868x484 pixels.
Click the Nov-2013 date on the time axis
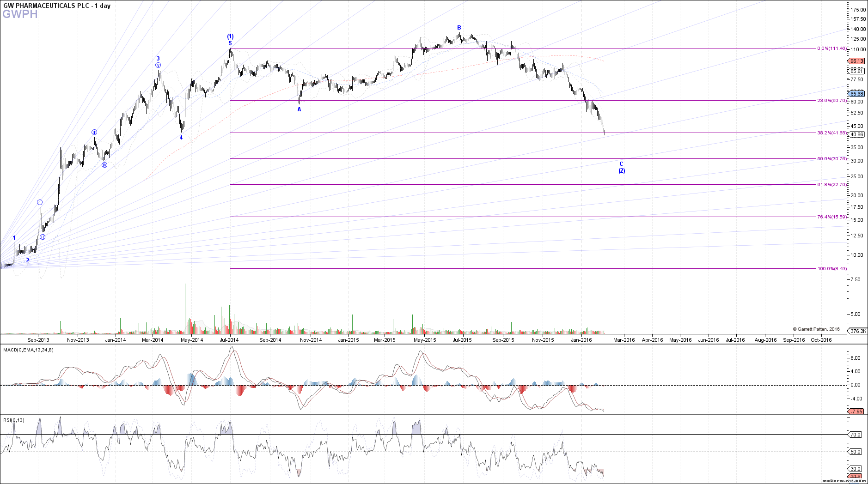pos(78,340)
